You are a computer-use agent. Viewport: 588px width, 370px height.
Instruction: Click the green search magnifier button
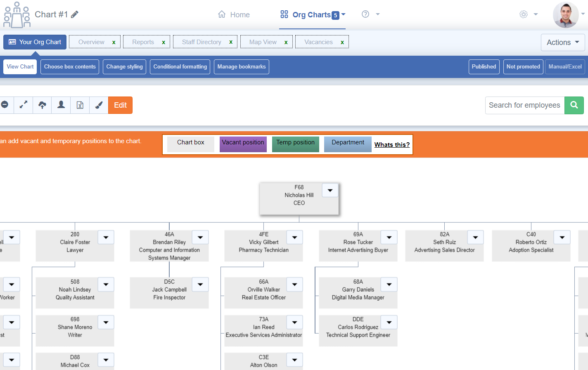pos(574,105)
